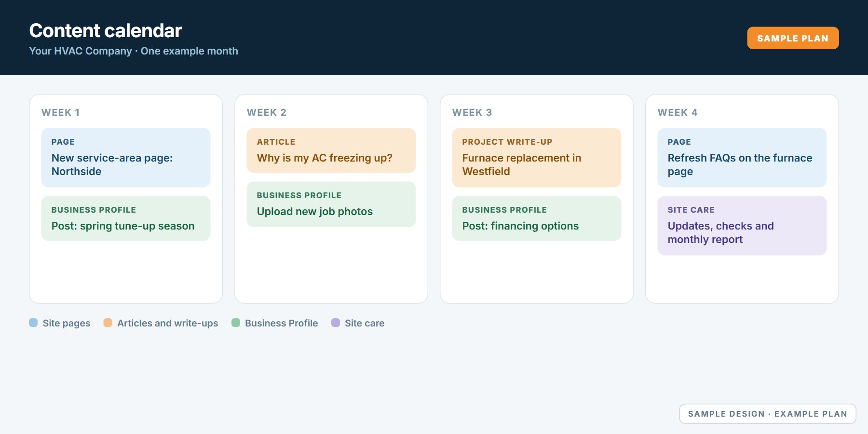Select the Updates, checks and monthly report card

click(x=742, y=226)
